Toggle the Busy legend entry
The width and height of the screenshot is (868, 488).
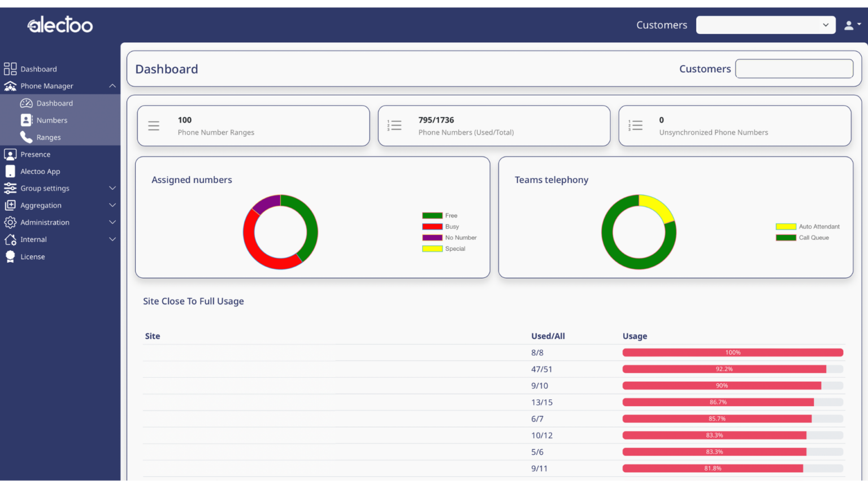(441, 226)
